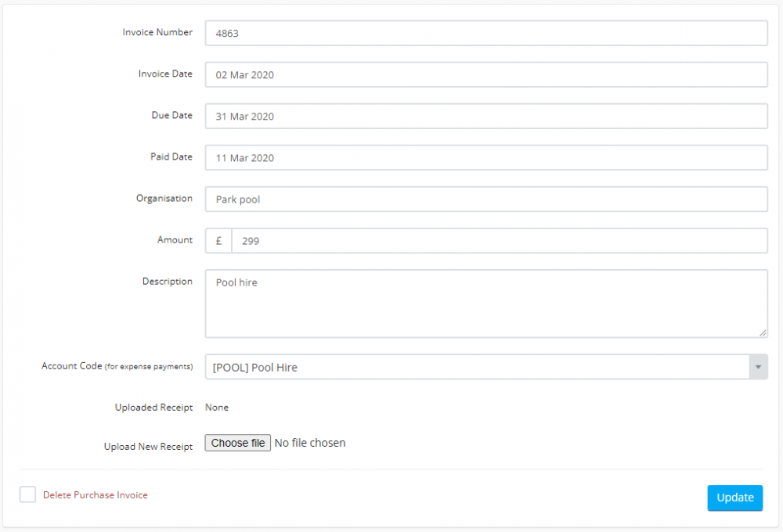Screen dimensions: 783x532
Task: Click the Invoice Number label
Action: point(157,32)
